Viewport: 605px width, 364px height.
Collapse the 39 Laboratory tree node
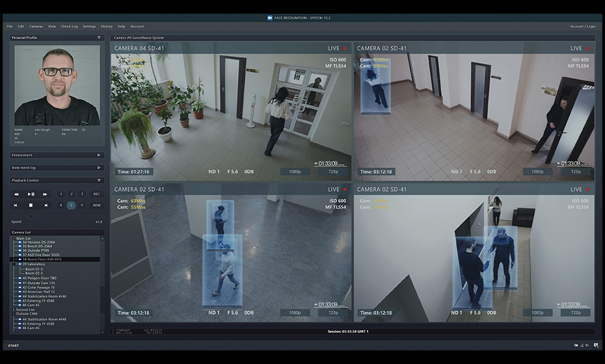point(14,264)
